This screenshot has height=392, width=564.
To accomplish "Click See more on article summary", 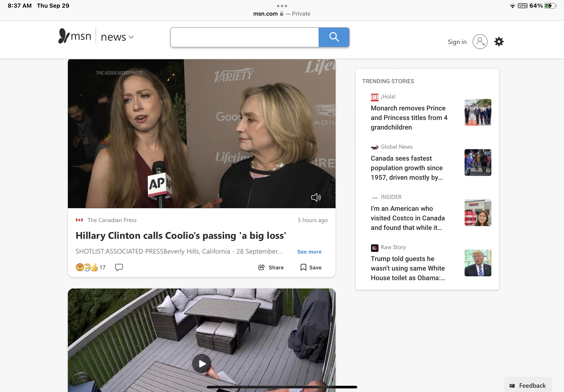I will pyautogui.click(x=309, y=252).
